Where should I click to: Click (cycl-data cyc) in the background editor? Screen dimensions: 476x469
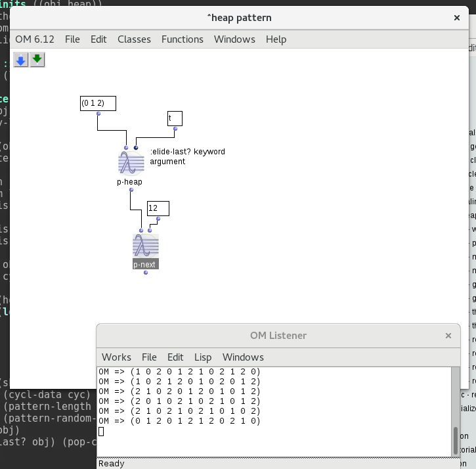click(47, 395)
